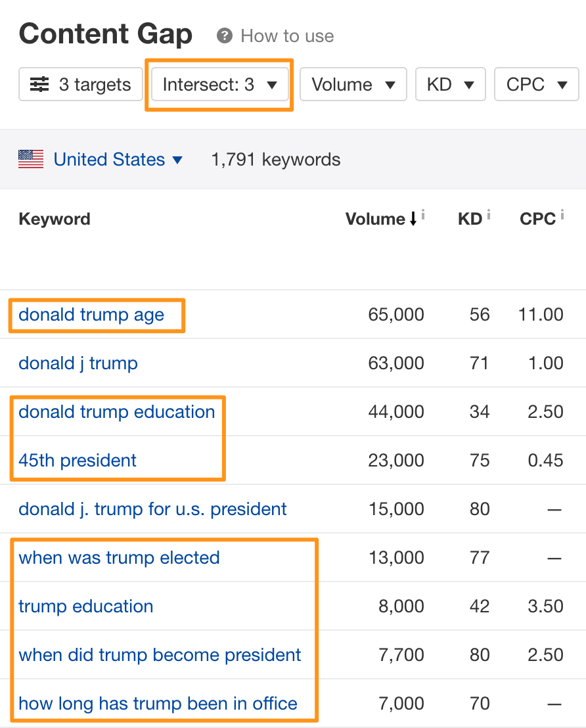Click the United States flag icon
Image resolution: width=586 pixels, height=728 pixels.
point(30,159)
